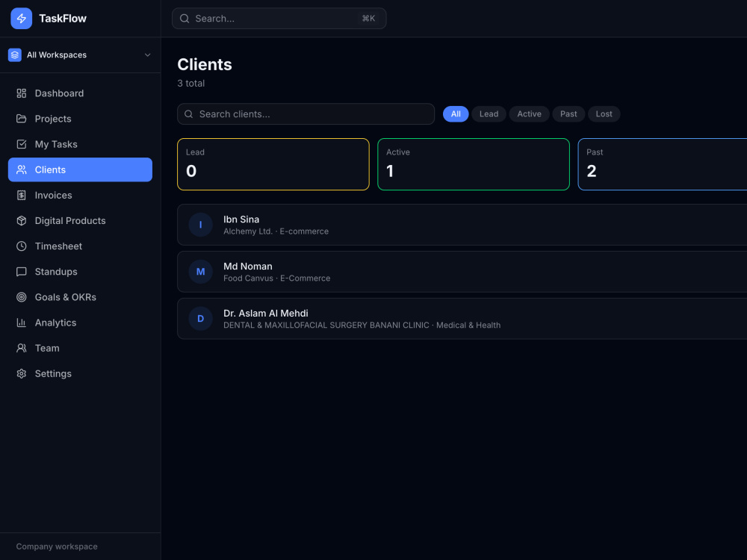Open the Md Noman client row
Viewport: 747px width, 560px height.
pos(462,272)
